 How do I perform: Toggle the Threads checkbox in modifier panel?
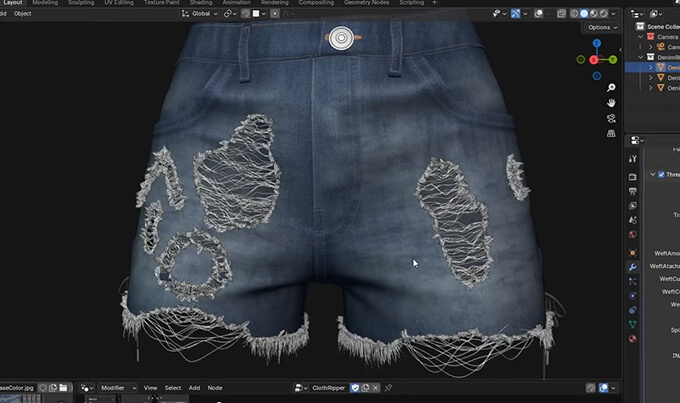(x=660, y=174)
